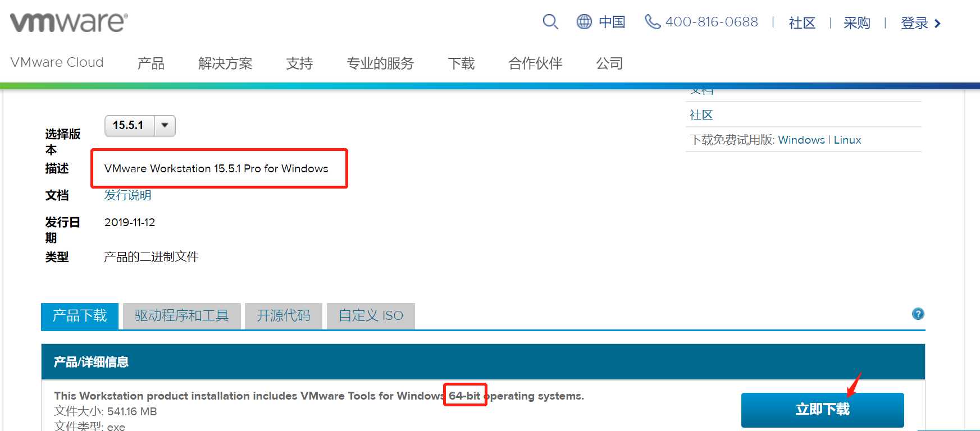This screenshot has width=980, height=431.
Task: Open the 公司 menu
Action: (x=609, y=63)
